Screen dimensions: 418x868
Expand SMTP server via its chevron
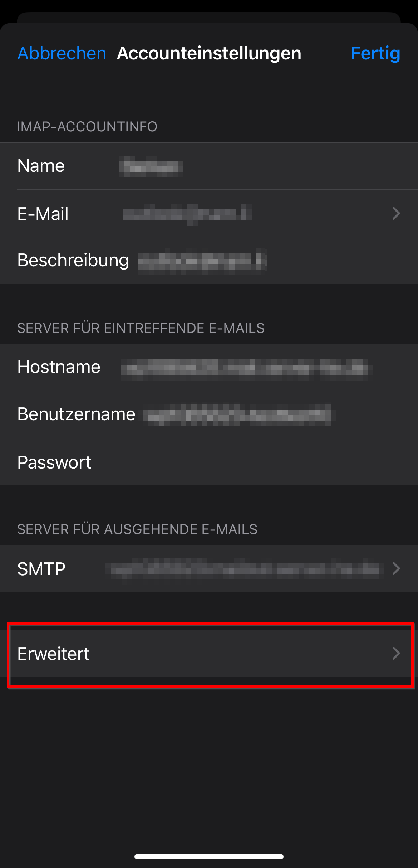396,568
